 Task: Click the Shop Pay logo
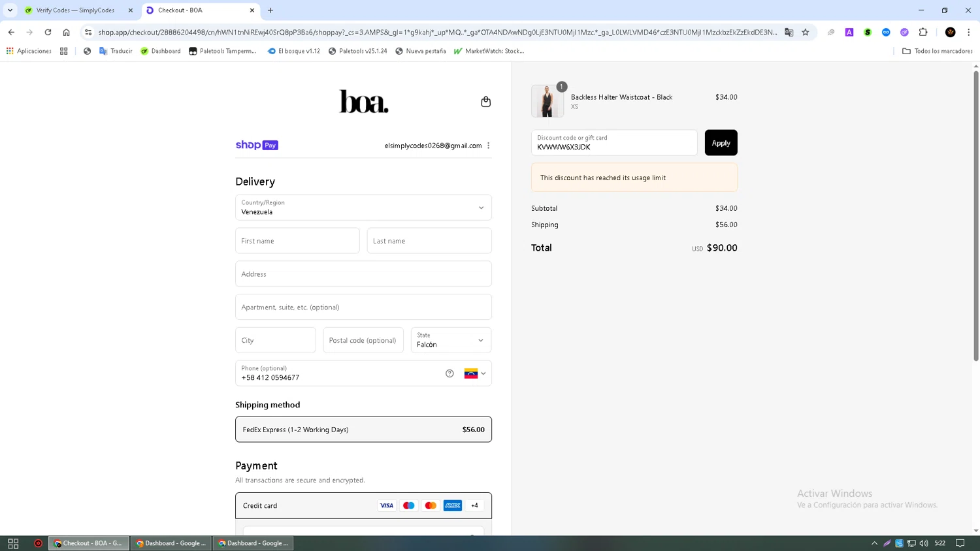pyautogui.click(x=257, y=145)
